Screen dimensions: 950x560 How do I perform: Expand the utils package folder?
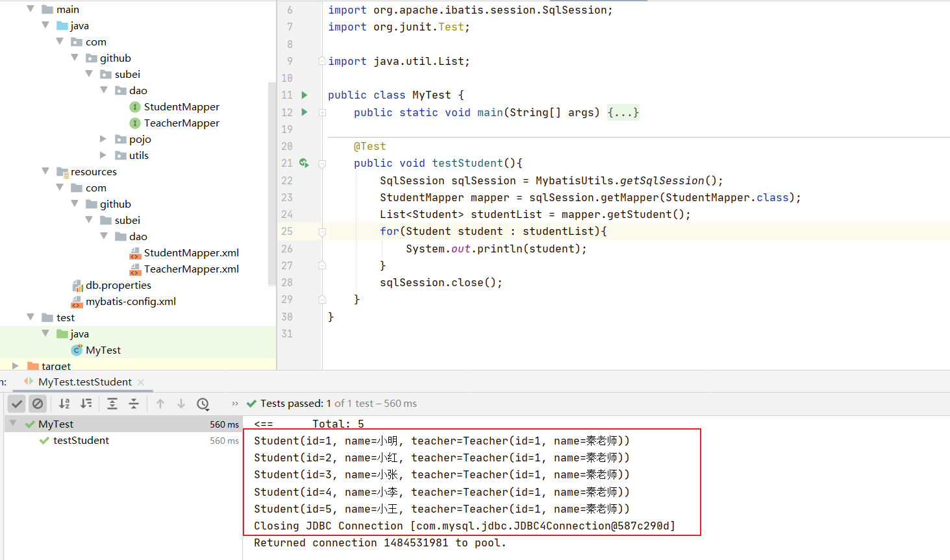pos(103,155)
